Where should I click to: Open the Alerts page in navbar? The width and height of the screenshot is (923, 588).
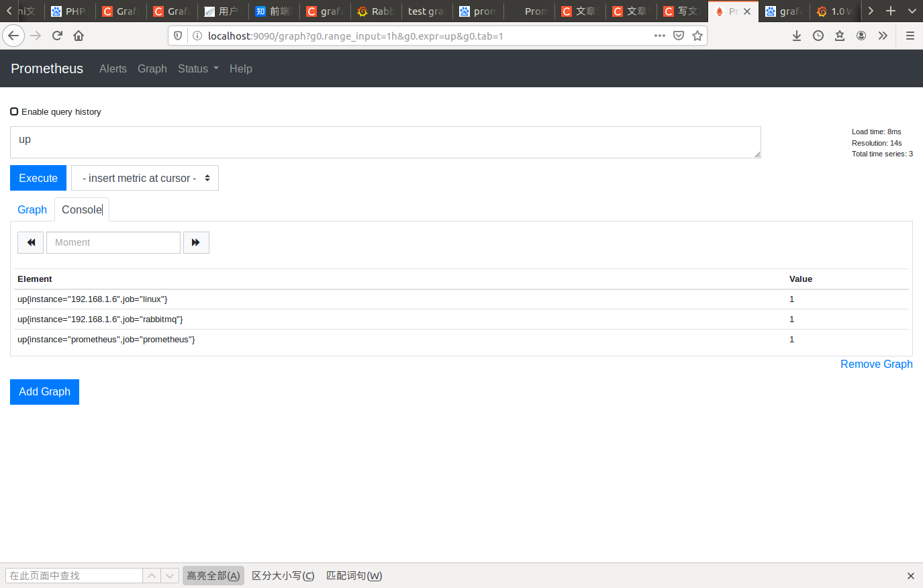113,68
